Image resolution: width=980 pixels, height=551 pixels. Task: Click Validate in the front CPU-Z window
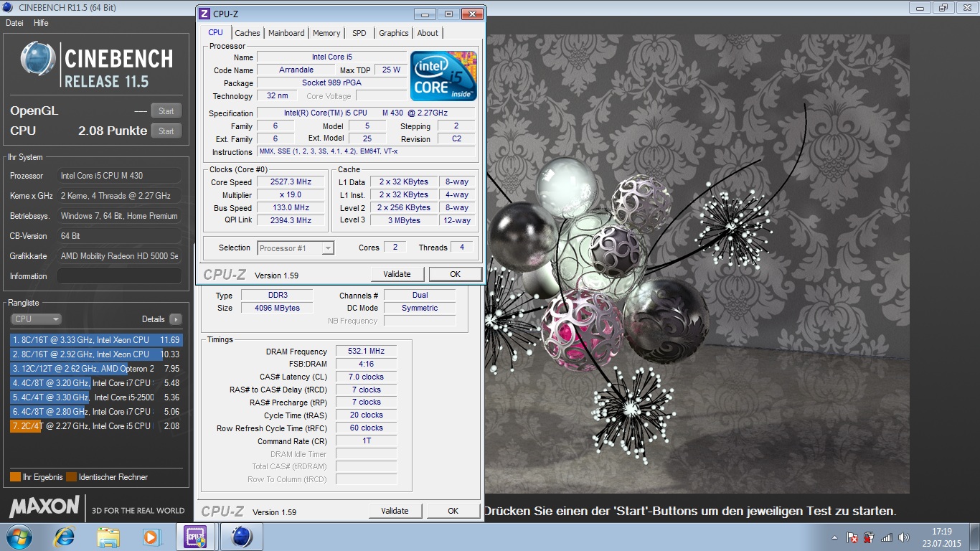[397, 274]
